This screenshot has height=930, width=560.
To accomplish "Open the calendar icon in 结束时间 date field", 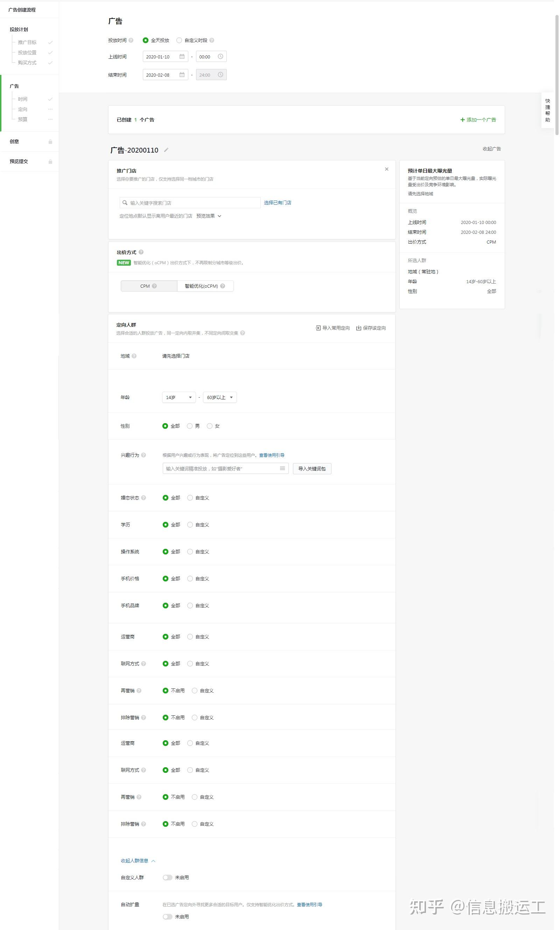I will (x=182, y=75).
